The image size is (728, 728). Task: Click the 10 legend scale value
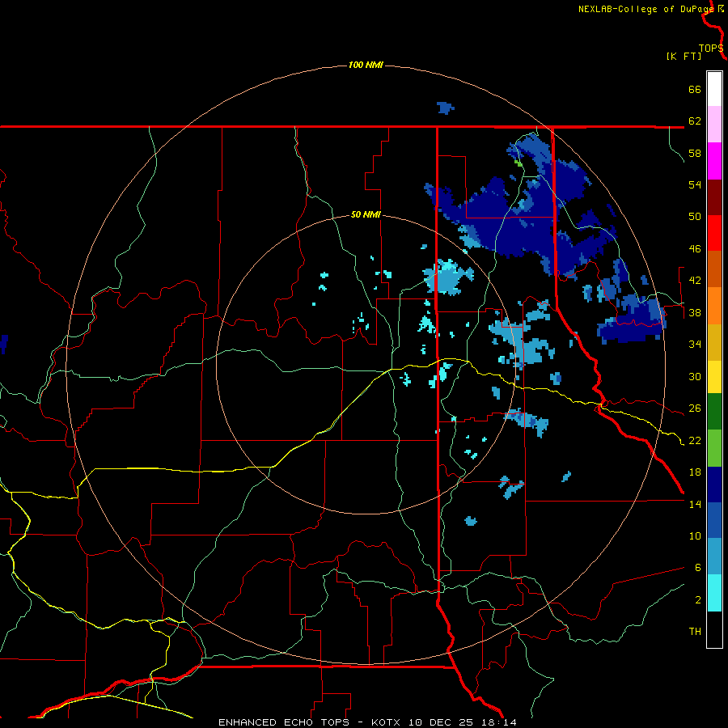695,535
